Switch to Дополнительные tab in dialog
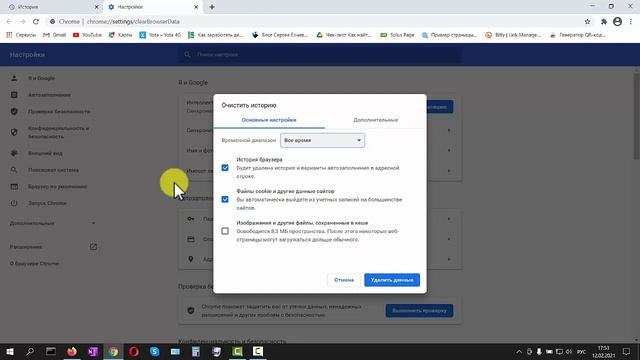The height and width of the screenshot is (360, 640). (376, 120)
